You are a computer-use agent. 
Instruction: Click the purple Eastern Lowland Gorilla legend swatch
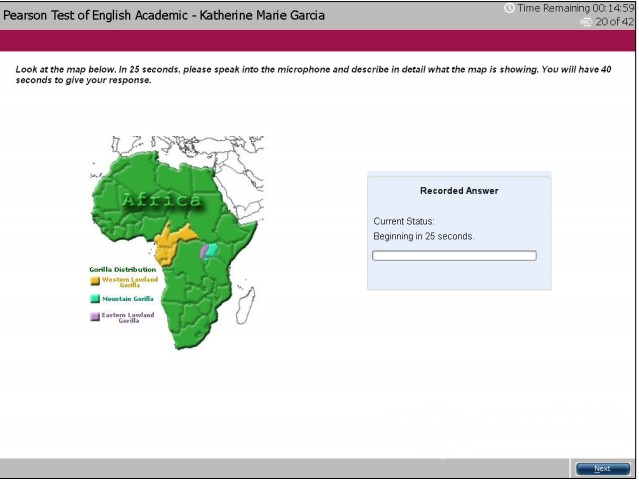95,317
